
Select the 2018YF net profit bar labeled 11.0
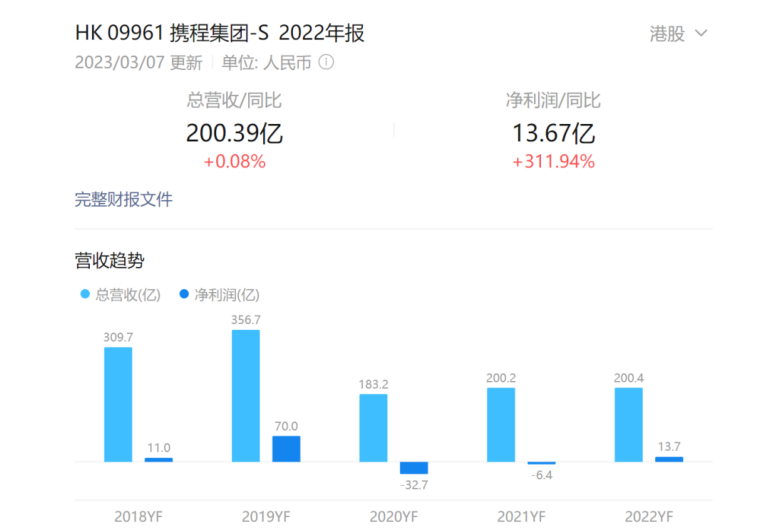158,459
